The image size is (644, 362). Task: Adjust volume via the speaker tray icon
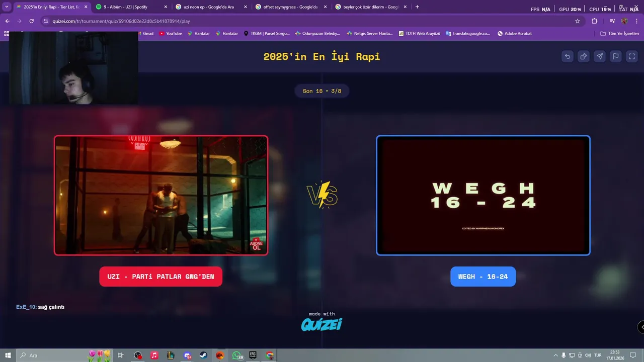click(588, 355)
